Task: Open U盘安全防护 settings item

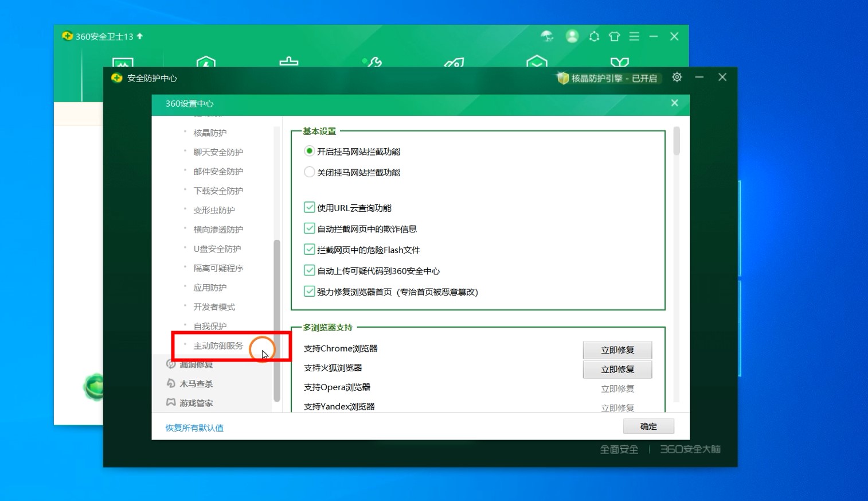Action: point(217,249)
